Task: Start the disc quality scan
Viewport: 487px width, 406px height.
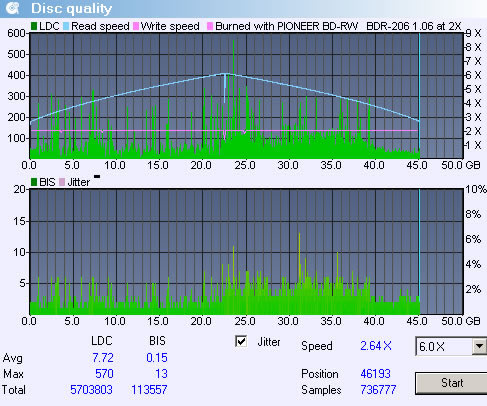Action: point(452,383)
